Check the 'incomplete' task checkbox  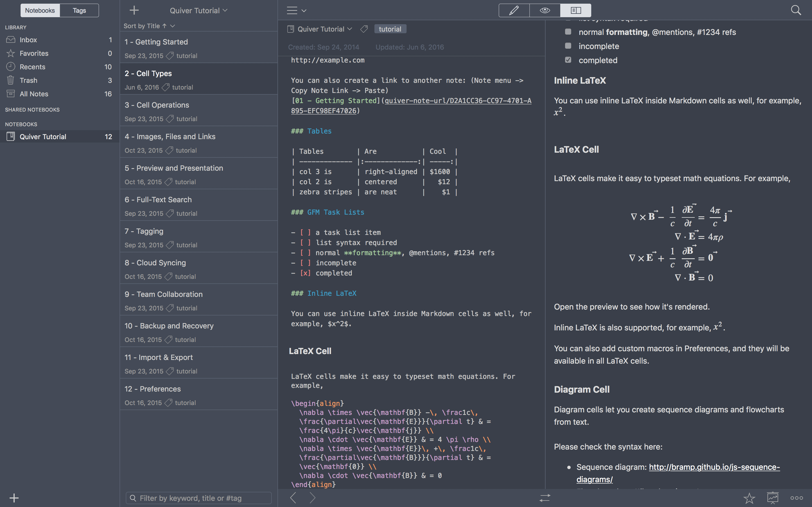[x=568, y=46]
